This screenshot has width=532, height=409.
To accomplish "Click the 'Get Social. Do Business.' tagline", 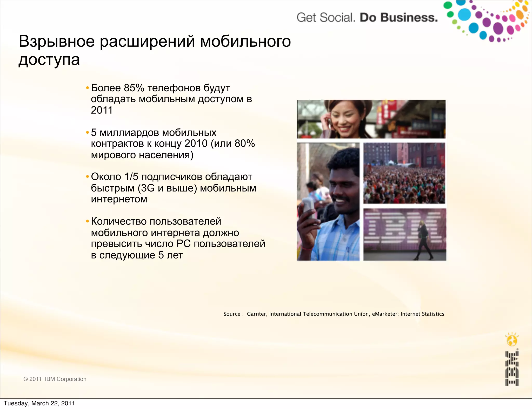I will pos(367,18).
